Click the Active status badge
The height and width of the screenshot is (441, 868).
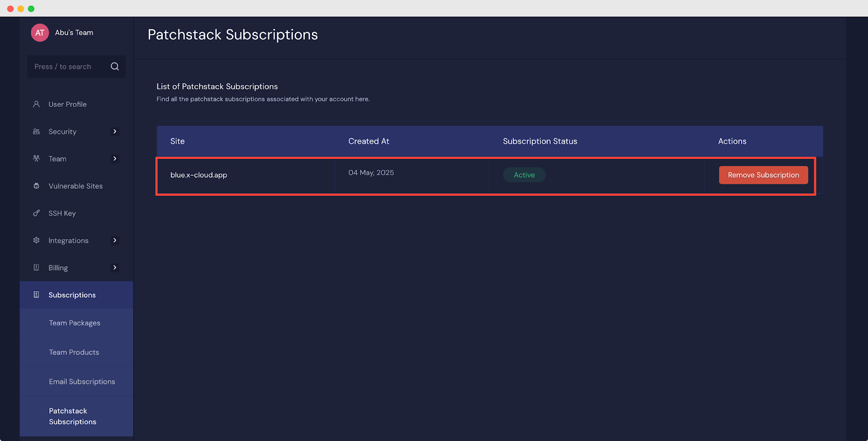(524, 175)
